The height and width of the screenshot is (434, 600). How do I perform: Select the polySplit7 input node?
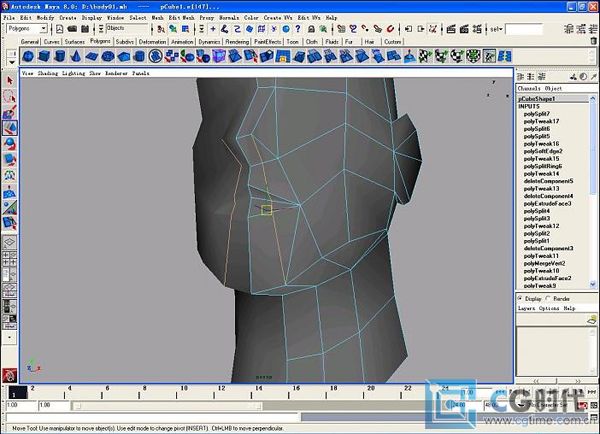point(536,114)
